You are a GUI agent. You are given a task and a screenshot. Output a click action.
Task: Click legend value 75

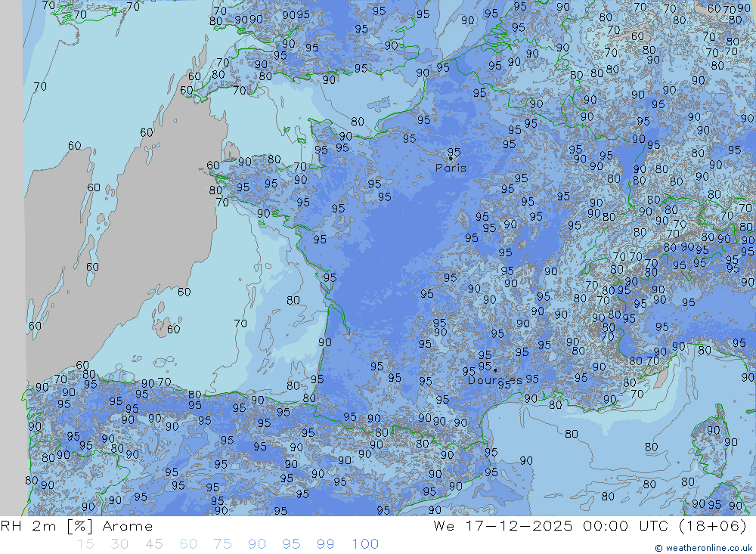[223, 544]
